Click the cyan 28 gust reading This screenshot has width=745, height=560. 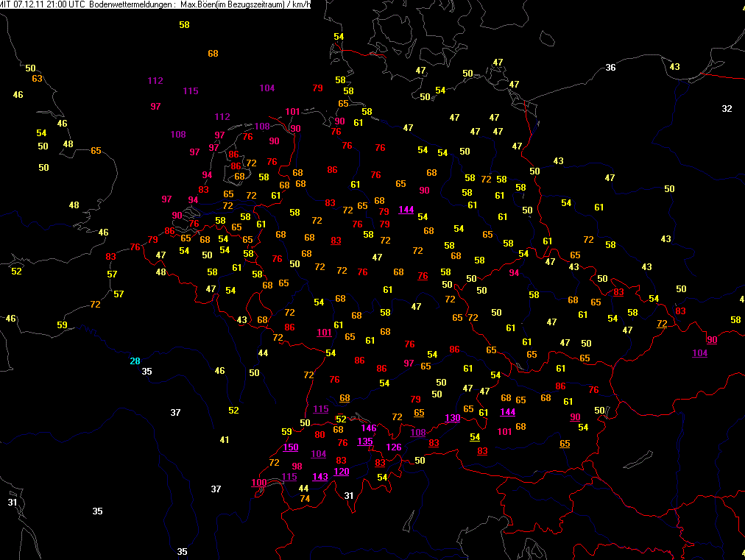tap(135, 361)
